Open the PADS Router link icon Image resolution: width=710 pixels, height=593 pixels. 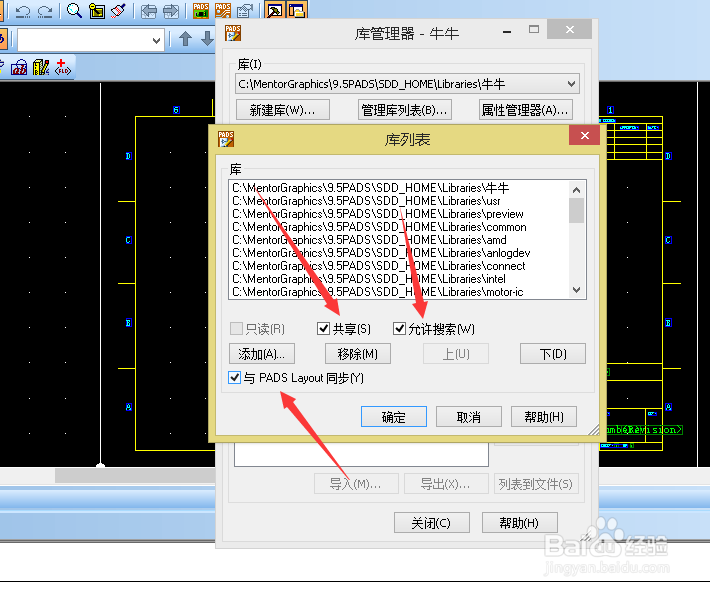pos(222,10)
